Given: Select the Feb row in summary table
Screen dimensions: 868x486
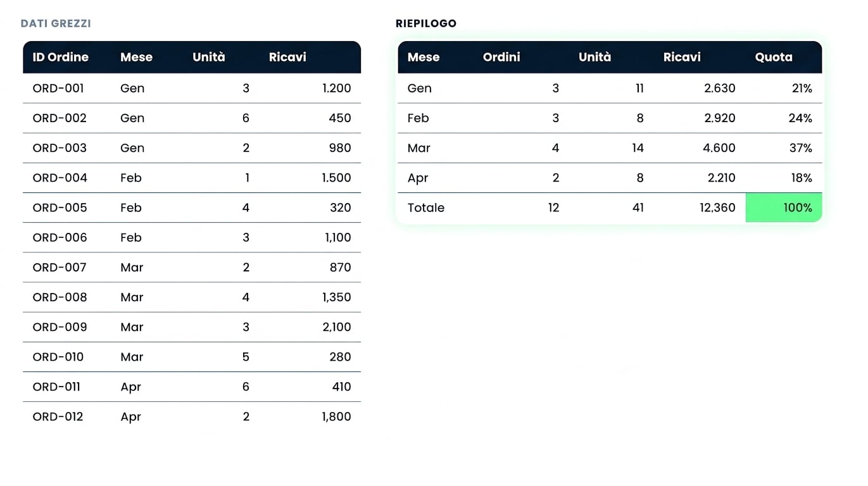Looking at the screenshot, I should pyautogui.click(x=610, y=118).
